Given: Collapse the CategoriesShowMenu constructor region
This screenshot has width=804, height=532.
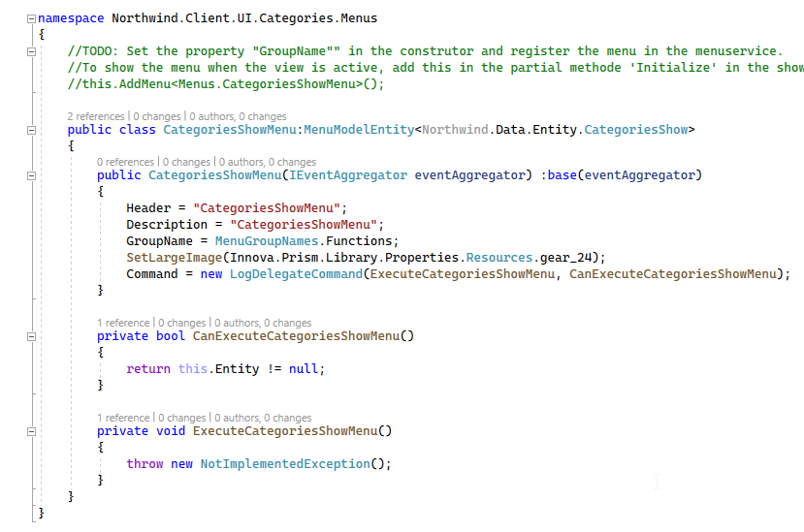Looking at the screenshot, I should click(31, 175).
